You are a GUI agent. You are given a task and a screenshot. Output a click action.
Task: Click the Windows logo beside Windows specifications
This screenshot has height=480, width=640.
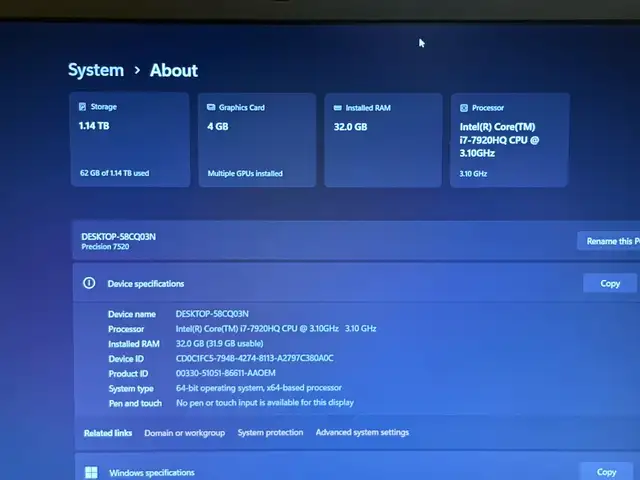pyautogui.click(x=91, y=473)
